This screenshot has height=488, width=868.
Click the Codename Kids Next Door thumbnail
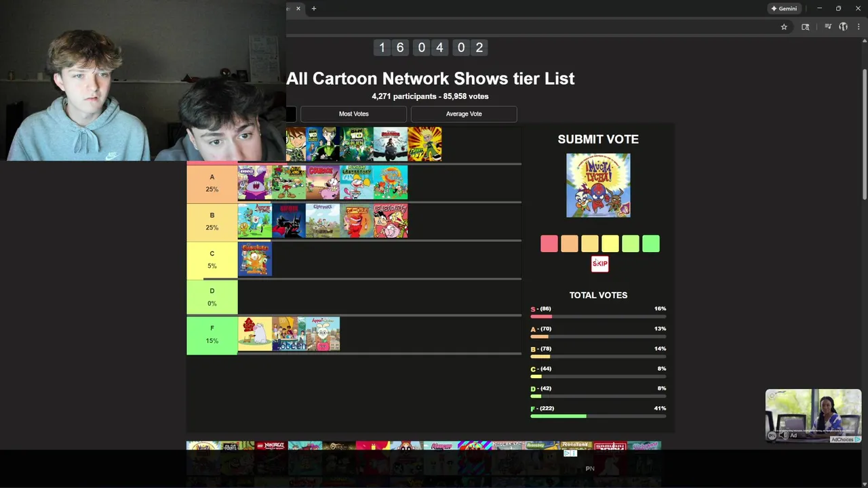(x=289, y=182)
